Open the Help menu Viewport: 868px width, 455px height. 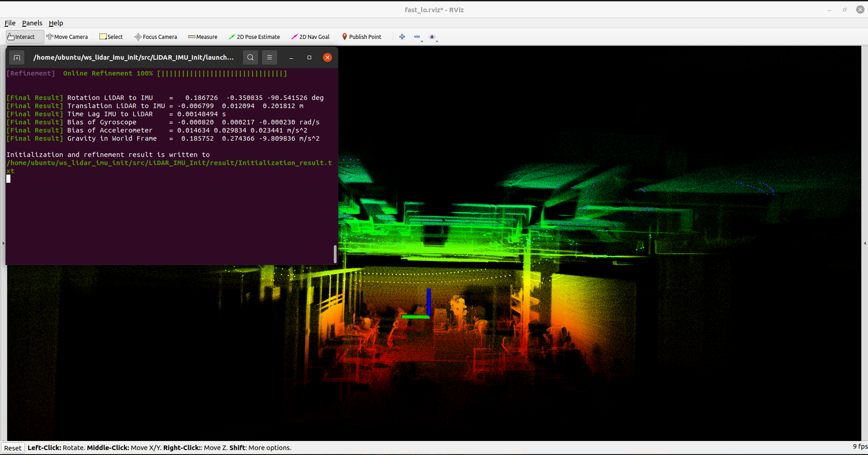(56, 23)
